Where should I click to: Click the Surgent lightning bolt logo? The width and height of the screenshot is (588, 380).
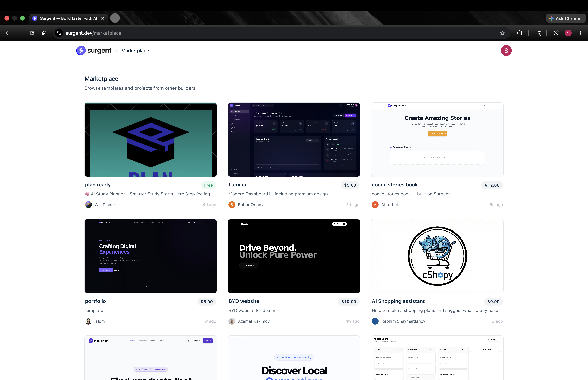click(x=81, y=51)
